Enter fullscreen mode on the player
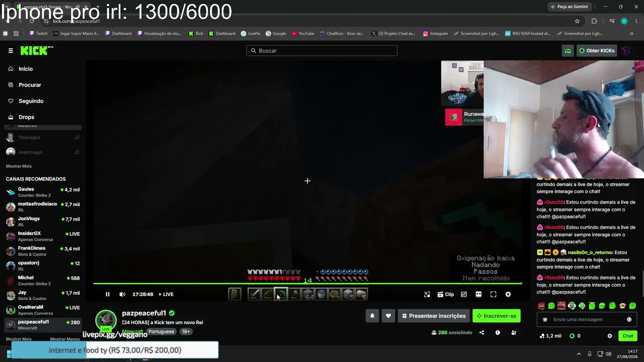644x362 pixels. point(493,294)
